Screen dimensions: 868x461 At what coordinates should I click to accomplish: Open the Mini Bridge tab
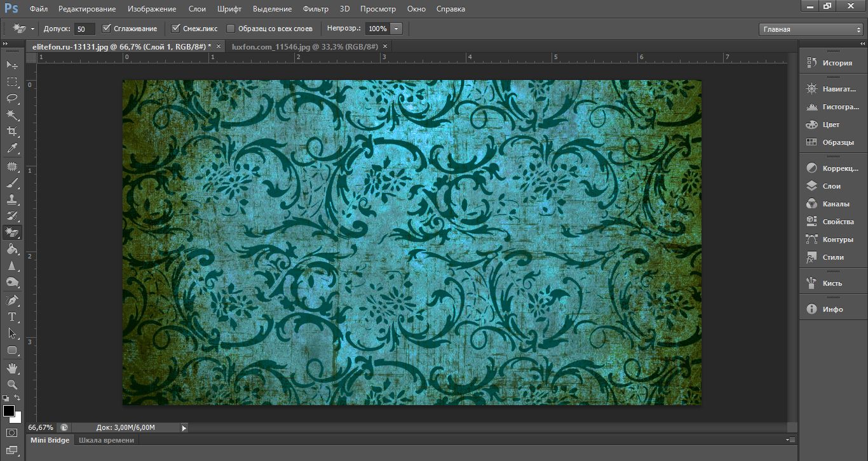point(50,440)
